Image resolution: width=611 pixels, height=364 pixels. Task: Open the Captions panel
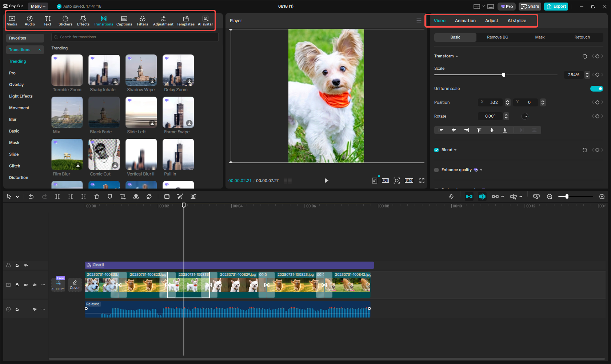(x=124, y=21)
